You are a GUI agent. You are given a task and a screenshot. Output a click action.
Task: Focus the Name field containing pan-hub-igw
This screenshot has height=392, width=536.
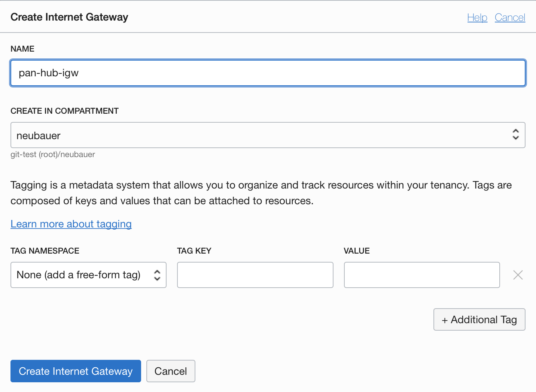pyautogui.click(x=268, y=73)
